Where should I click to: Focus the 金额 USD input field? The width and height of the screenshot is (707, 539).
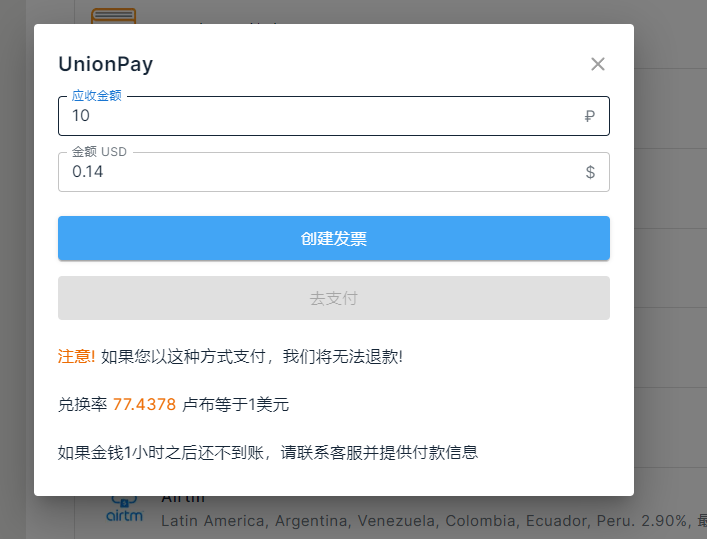320,172
